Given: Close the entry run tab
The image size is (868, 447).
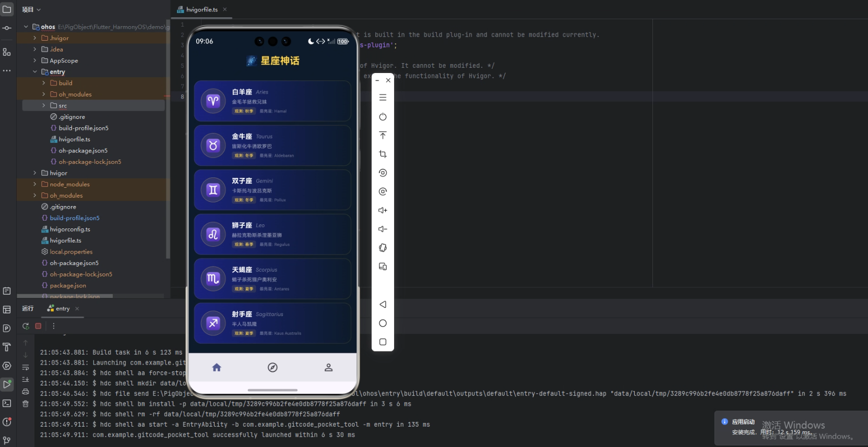Looking at the screenshot, I should click(77, 309).
